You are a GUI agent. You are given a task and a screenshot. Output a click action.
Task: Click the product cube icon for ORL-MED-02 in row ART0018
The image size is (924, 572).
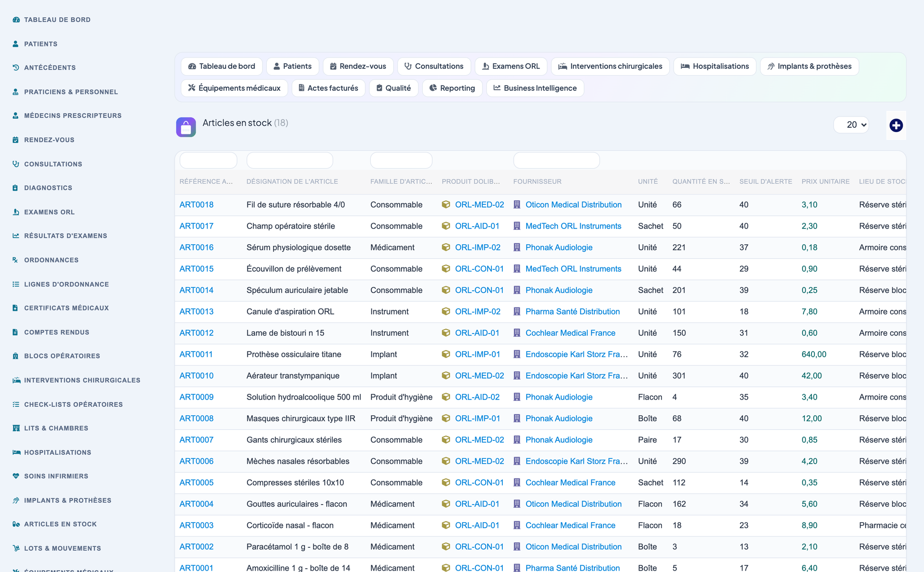click(x=446, y=205)
